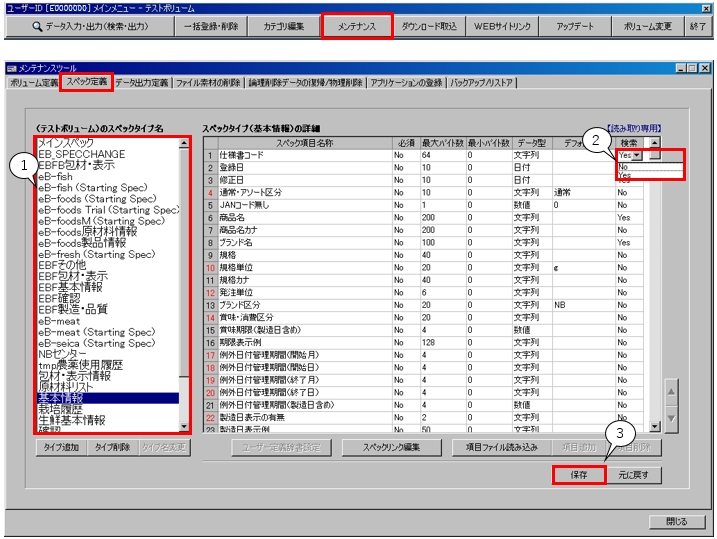
Task: Select 製造日表示の有無 item cell
Action: (x=305, y=417)
